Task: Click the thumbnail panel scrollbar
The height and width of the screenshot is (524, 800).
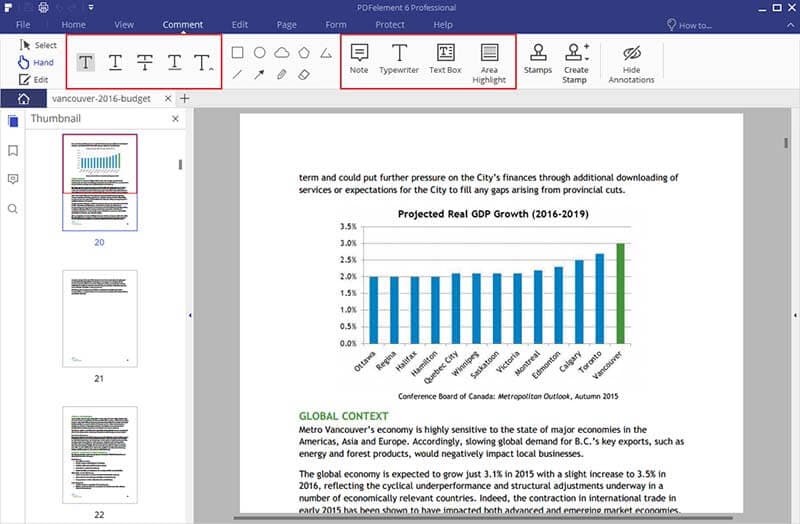Action: point(180,164)
